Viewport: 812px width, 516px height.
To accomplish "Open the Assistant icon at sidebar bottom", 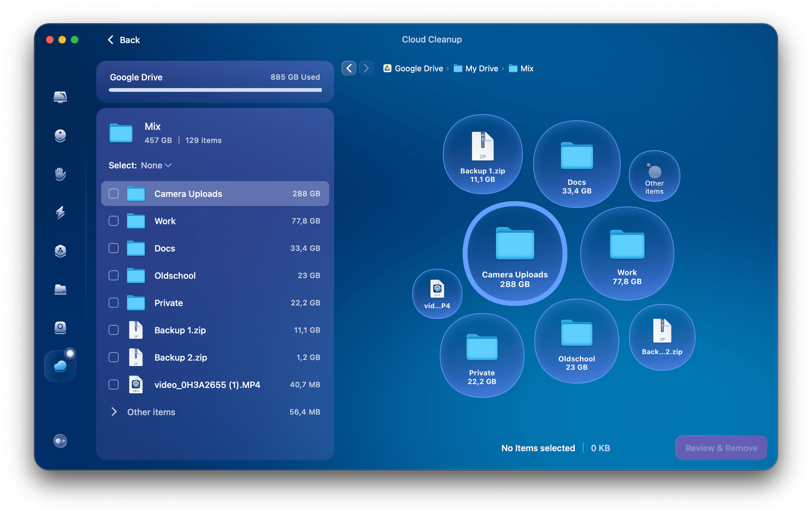I will 61,441.
